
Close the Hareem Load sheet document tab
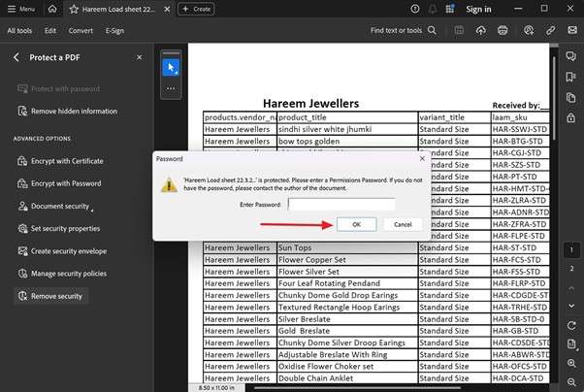[x=167, y=9]
